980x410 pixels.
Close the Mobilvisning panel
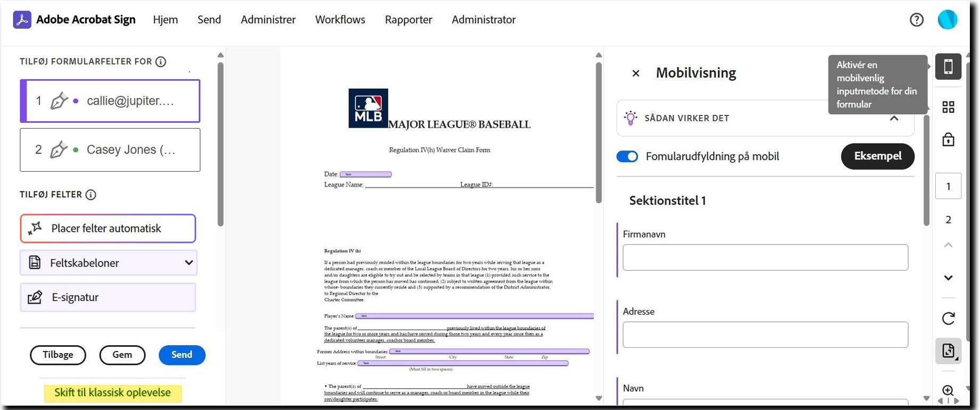(x=636, y=73)
